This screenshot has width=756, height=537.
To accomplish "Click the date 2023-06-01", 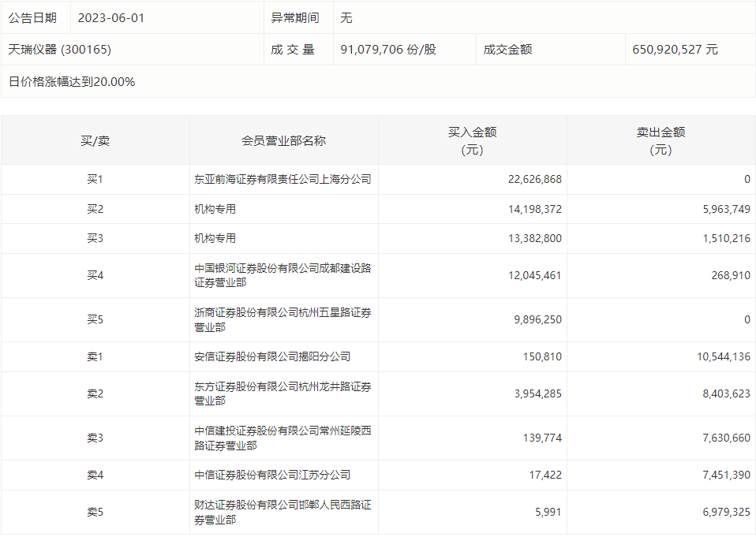I will click(x=111, y=18).
